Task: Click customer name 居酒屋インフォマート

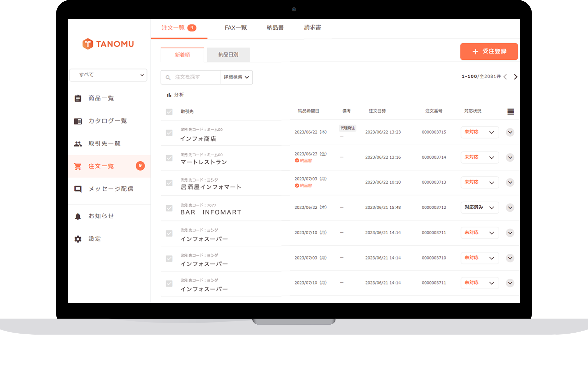Action: coord(211,187)
